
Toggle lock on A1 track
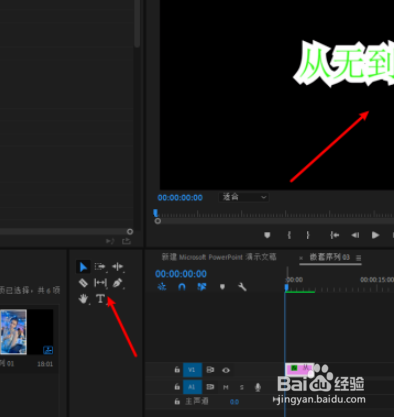click(177, 386)
